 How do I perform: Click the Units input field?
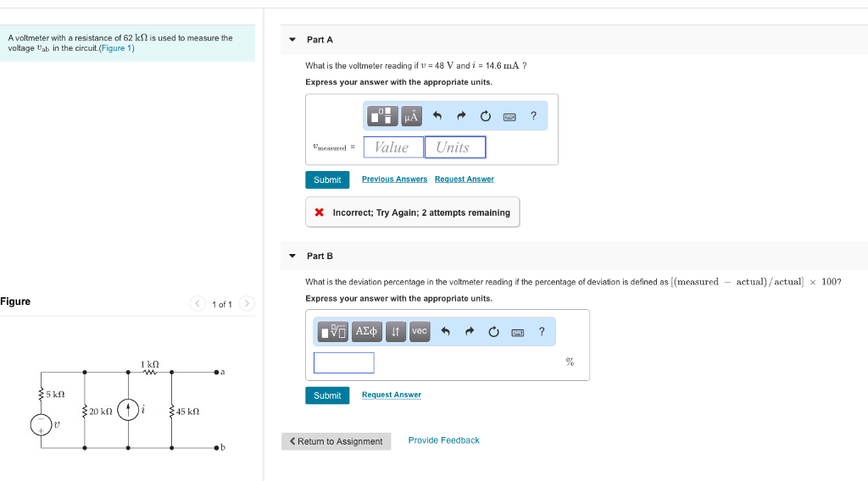point(455,147)
